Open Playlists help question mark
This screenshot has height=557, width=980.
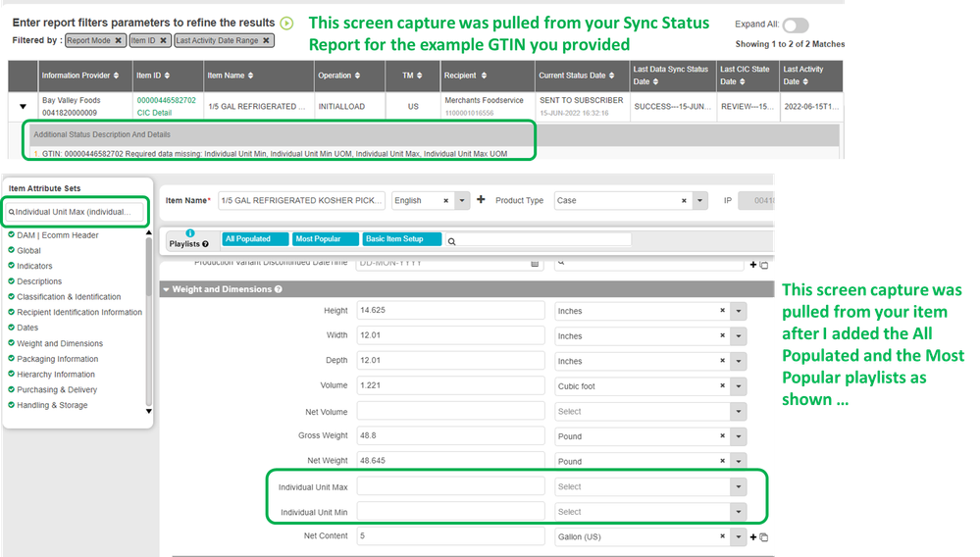[x=206, y=244]
